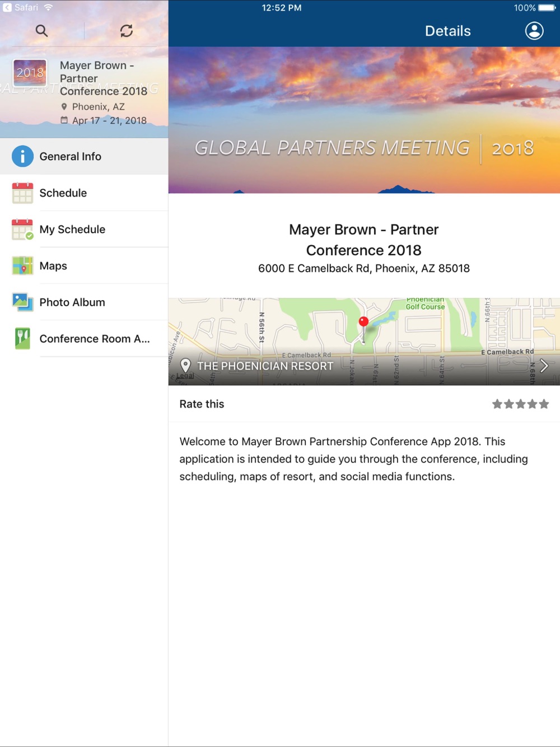
Task: Tap the Rate this label
Action: click(202, 404)
